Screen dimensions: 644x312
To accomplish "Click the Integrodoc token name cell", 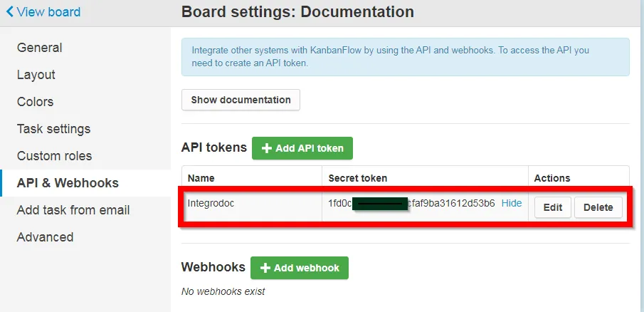I will coord(252,203).
